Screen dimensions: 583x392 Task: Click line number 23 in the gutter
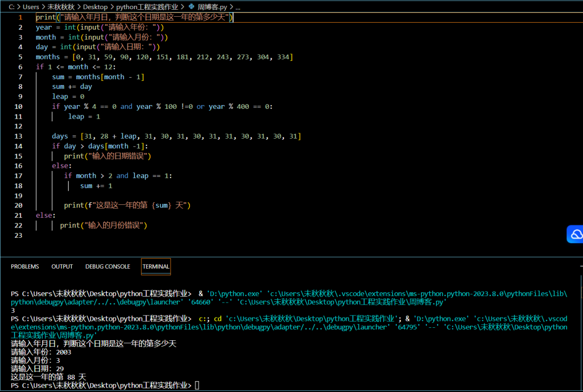(x=18, y=236)
